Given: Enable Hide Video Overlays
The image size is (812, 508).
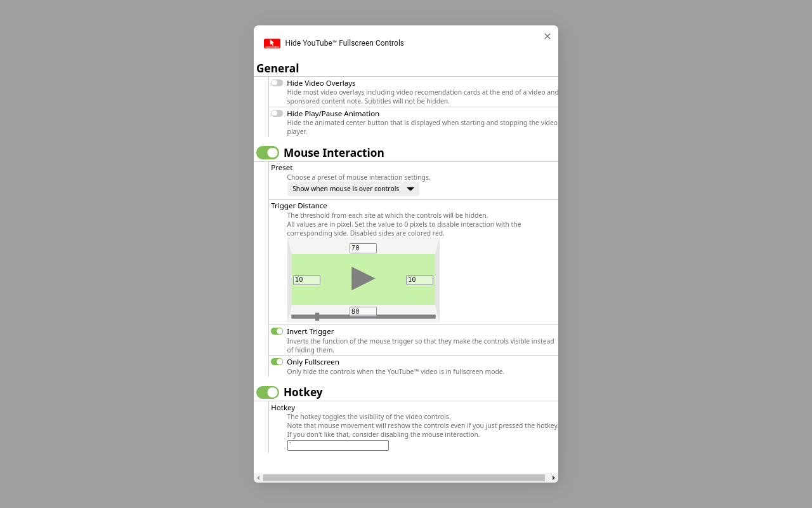Looking at the screenshot, I should click(x=277, y=83).
